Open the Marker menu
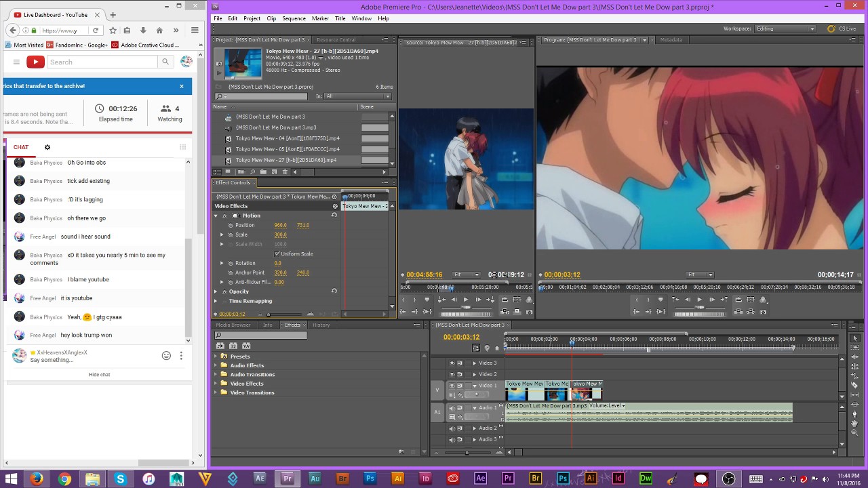The width and height of the screenshot is (868, 488). point(320,19)
